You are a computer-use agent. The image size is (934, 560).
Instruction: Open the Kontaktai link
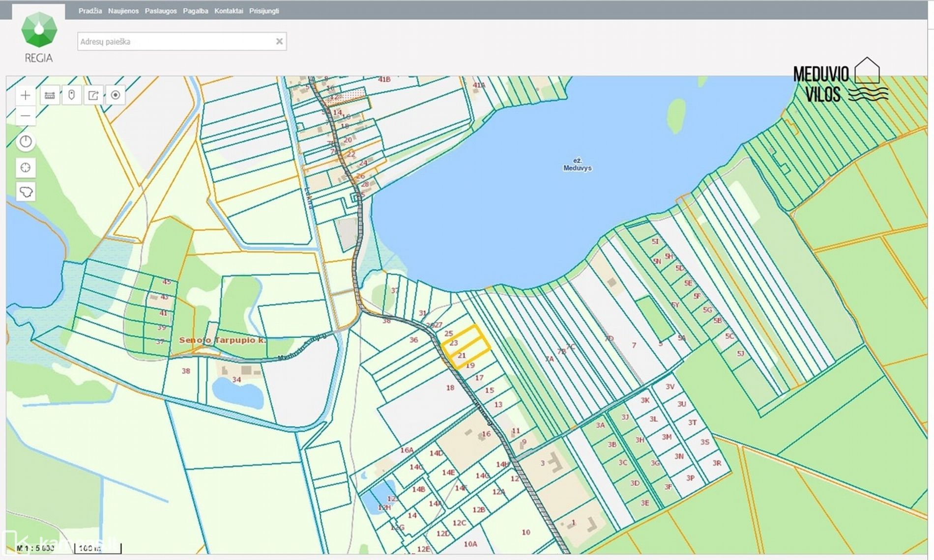click(229, 11)
